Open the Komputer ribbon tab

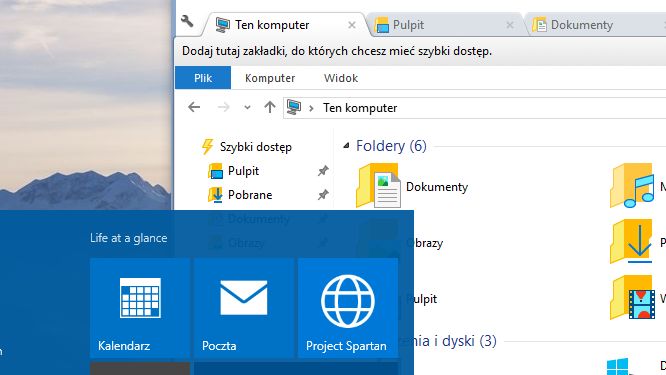click(270, 78)
